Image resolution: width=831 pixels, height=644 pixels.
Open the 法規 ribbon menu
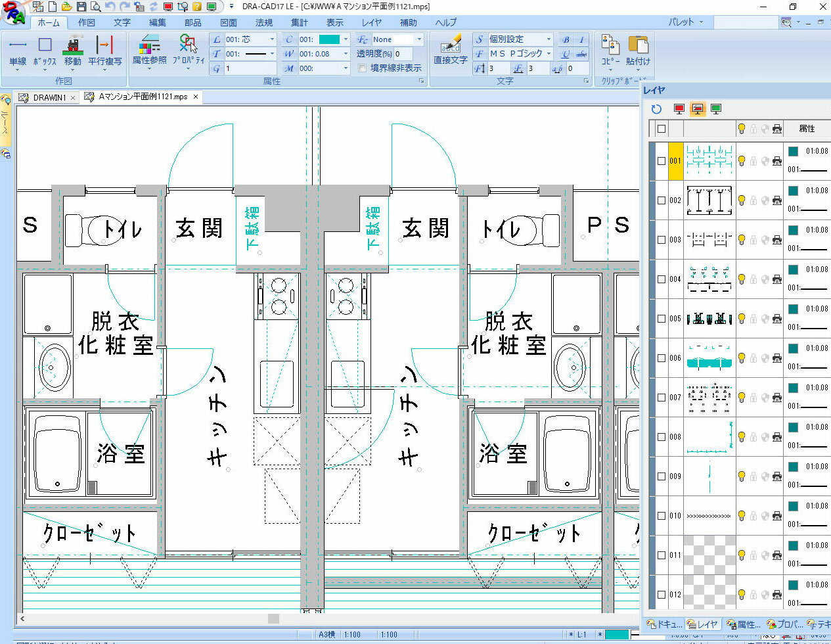263,22
